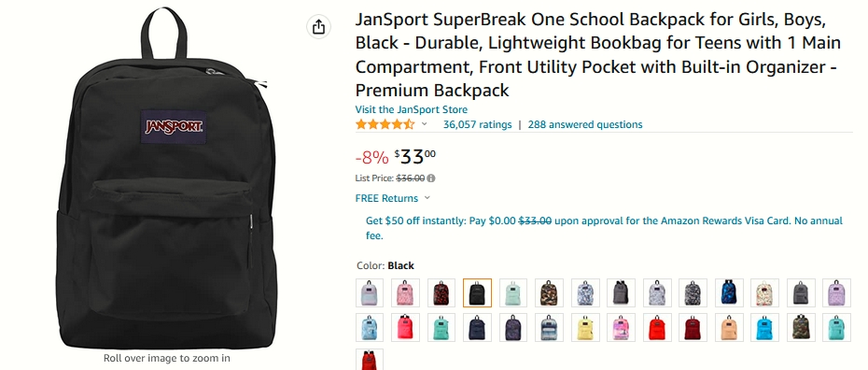This screenshot has height=370, width=868.
Task: Click the Amazon Rewards Visa Card offer
Action: (604, 228)
